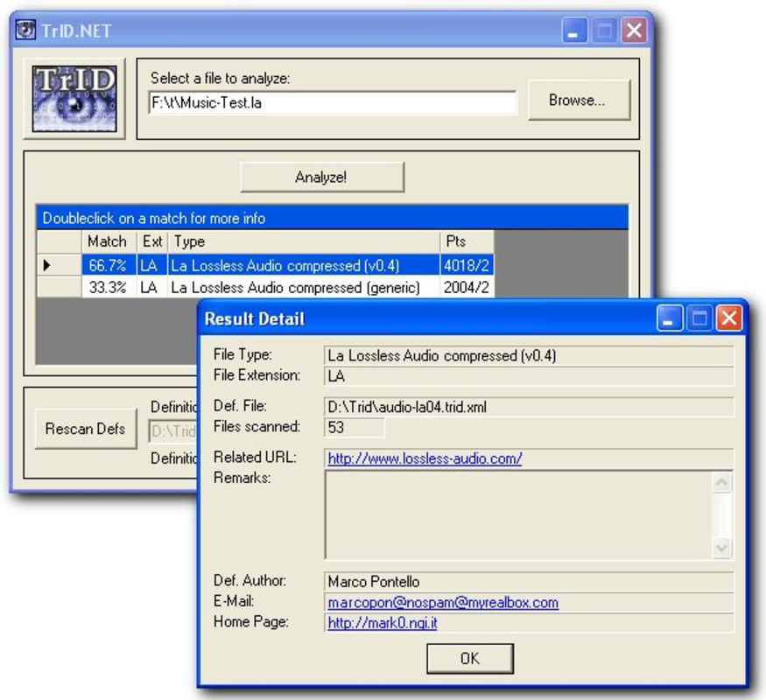Click OK in the Result Detail dialog

[x=470, y=659]
